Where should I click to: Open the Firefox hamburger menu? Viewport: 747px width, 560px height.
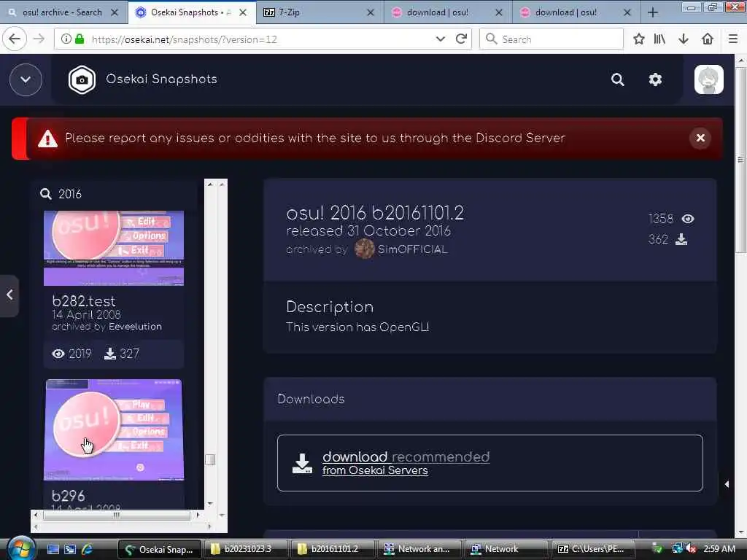point(733,39)
